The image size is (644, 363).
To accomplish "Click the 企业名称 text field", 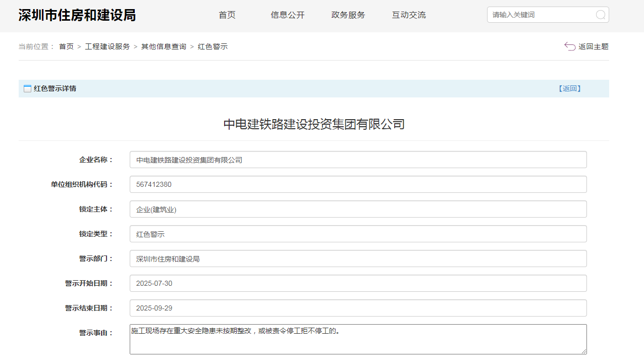I will coord(358,160).
